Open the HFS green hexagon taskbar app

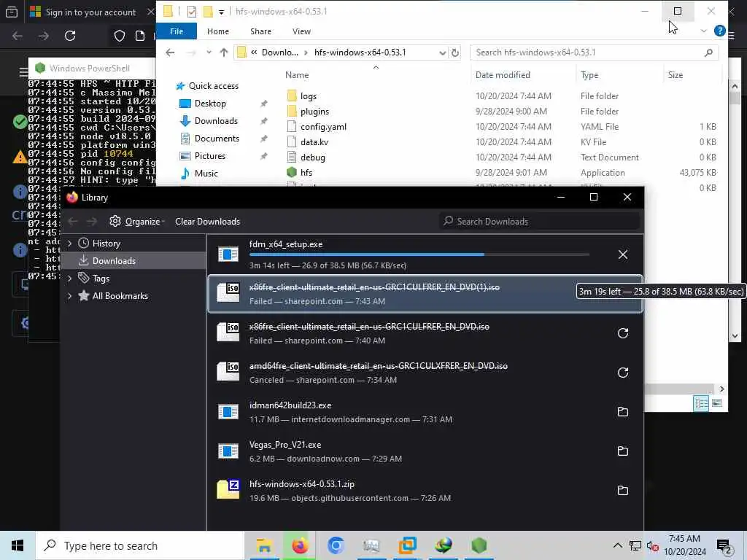[x=479, y=545]
